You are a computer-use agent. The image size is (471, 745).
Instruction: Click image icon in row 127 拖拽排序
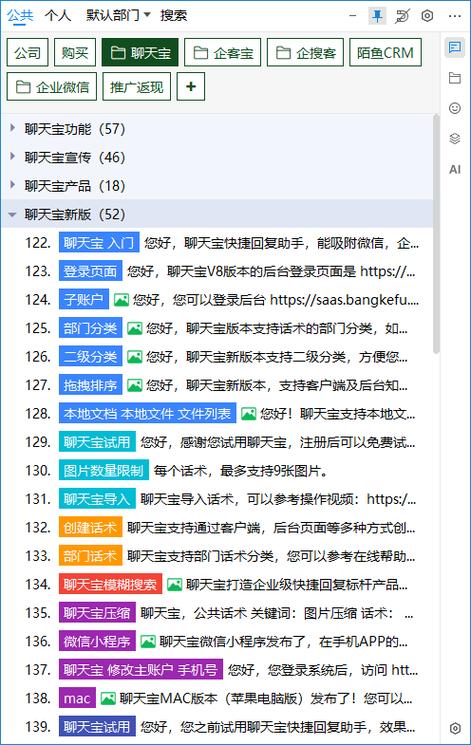135,385
